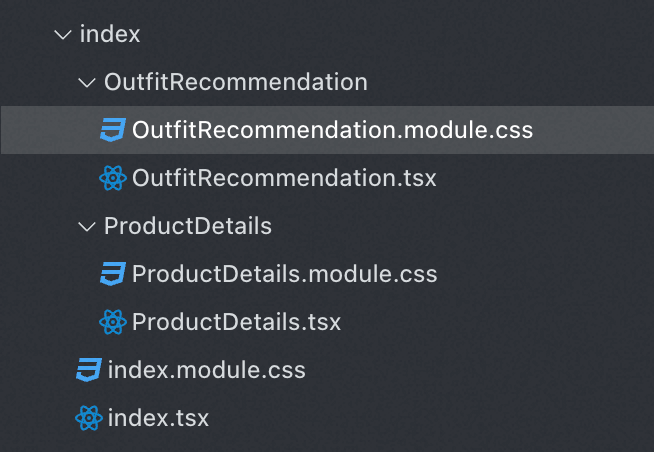Click the React icon beside index.tsx
Viewport: 654px width, 452px height.
point(89,418)
